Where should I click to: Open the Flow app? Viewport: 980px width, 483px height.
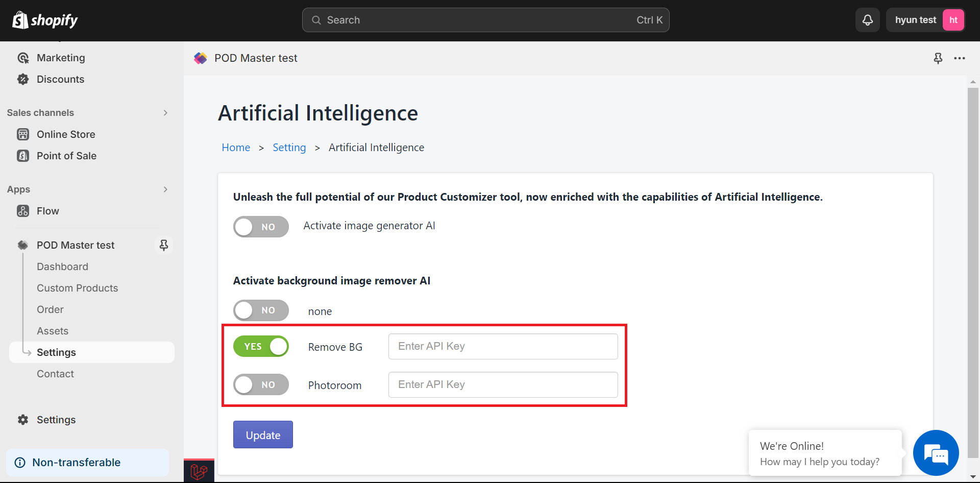point(47,211)
